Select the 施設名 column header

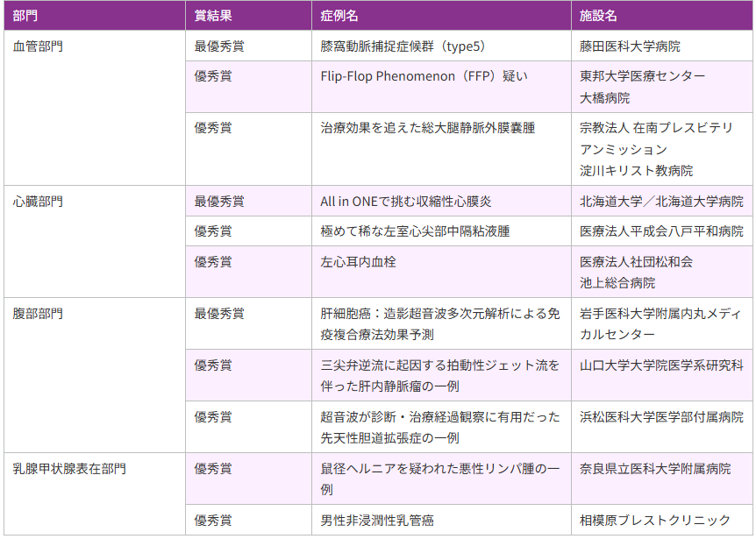(598, 16)
